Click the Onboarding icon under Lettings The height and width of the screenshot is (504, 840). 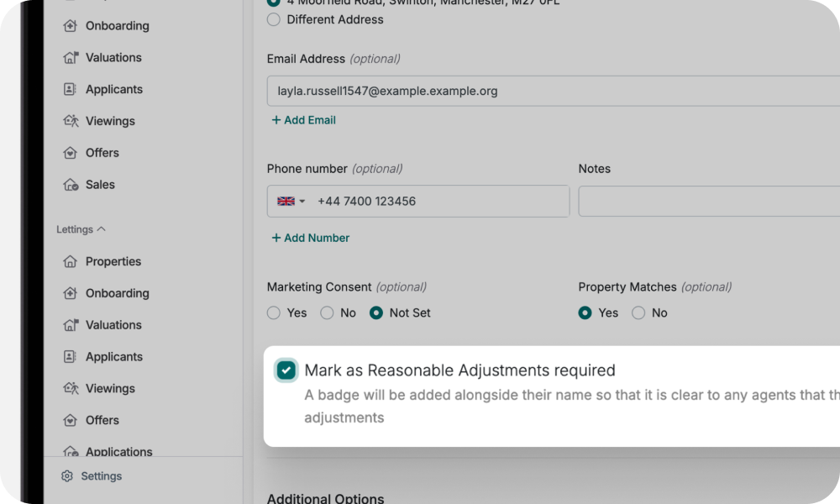pos(71,293)
